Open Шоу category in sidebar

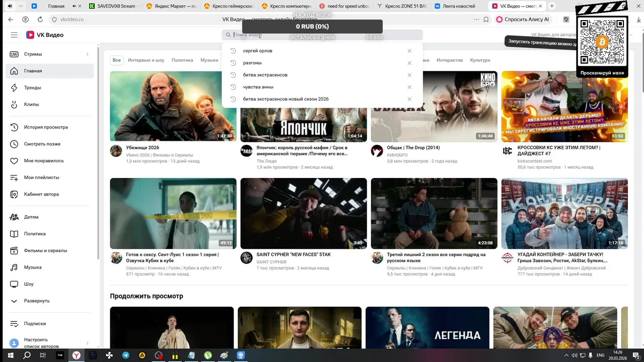(x=49, y=284)
